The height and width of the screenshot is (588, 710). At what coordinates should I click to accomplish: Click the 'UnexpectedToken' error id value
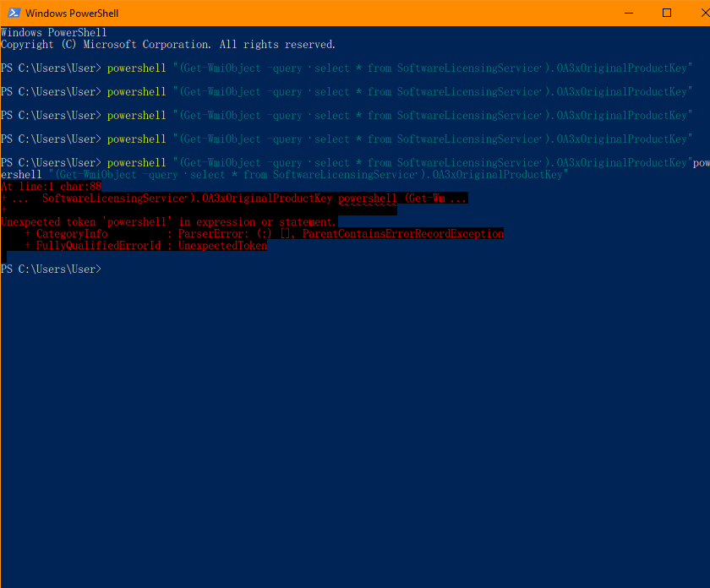pyautogui.click(x=222, y=245)
